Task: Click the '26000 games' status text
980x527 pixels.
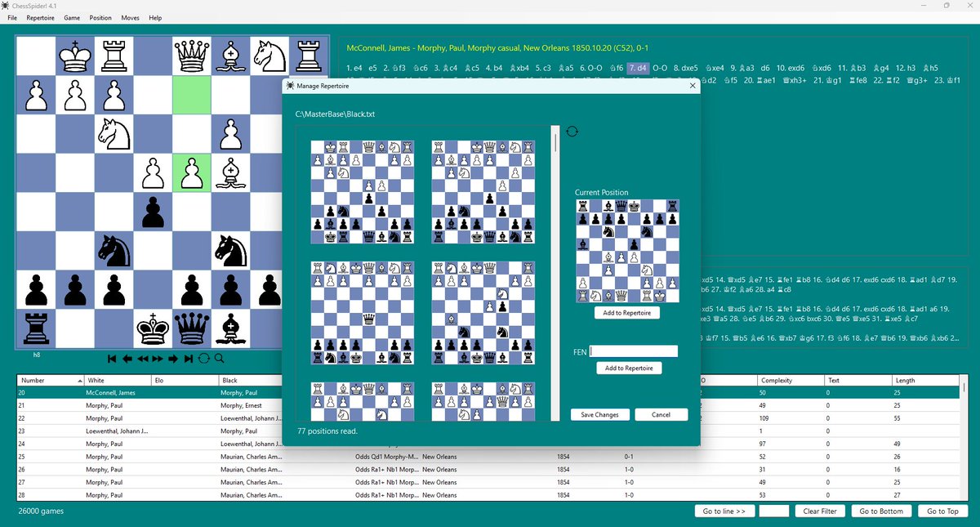Action: click(x=41, y=511)
